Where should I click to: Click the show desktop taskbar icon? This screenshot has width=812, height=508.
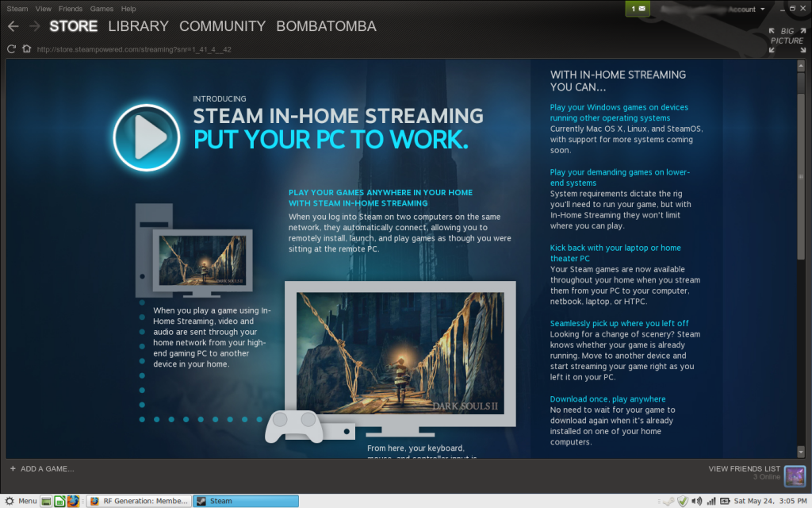(x=46, y=502)
